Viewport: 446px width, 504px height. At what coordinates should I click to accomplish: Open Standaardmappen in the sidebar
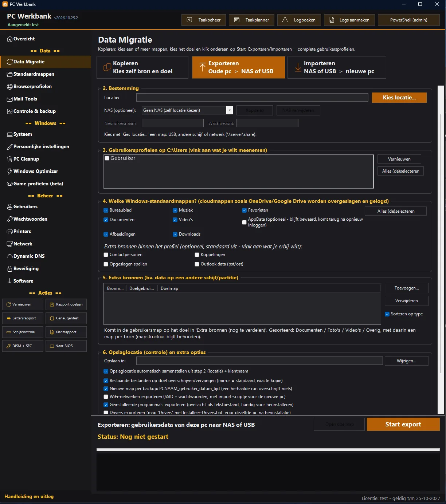pos(46,74)
